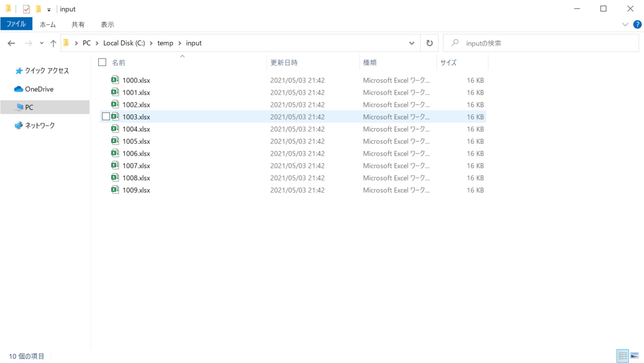The height and width of the screenshot is (363, 644).
Task: Click the Excel icon of 1009.xlsx
Action: point(115,190)
